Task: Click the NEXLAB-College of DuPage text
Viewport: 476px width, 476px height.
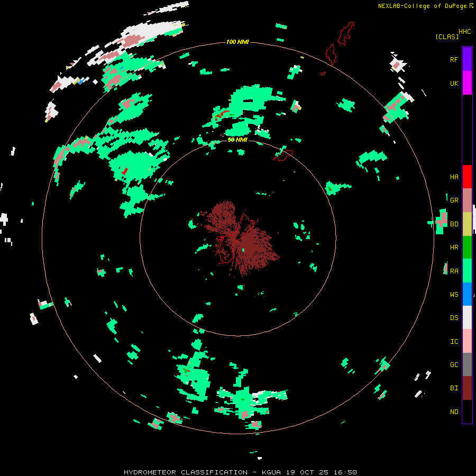Action: (422, 6)
